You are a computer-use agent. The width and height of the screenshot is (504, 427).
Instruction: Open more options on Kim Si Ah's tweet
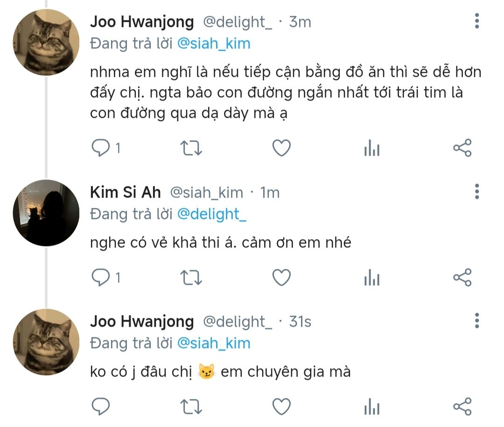[x=476, y=192]
